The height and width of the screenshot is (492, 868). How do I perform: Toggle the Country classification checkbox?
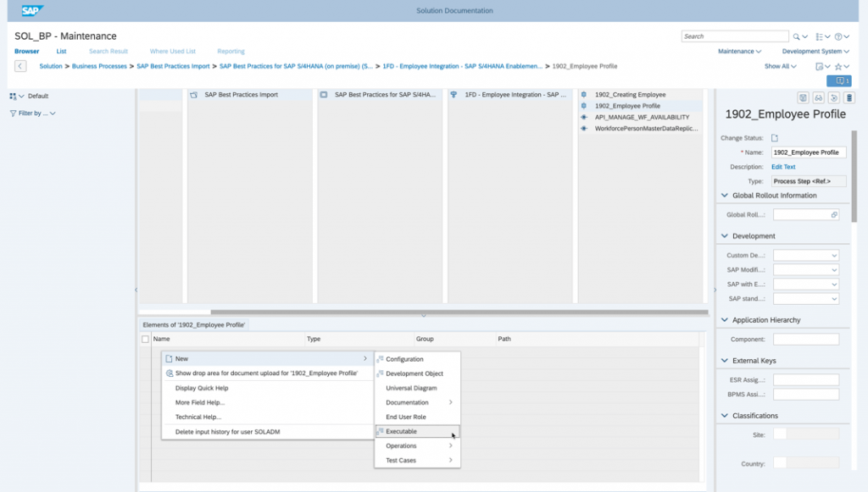tap(780, 462)
